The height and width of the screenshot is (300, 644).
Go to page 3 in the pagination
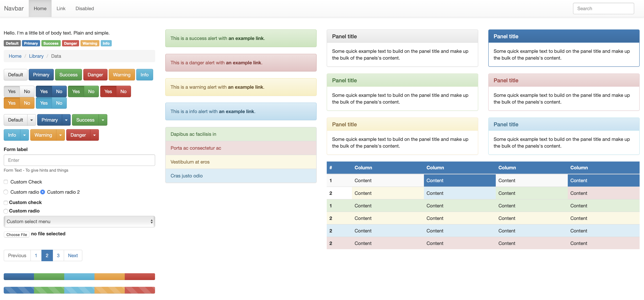coord(58,255)
